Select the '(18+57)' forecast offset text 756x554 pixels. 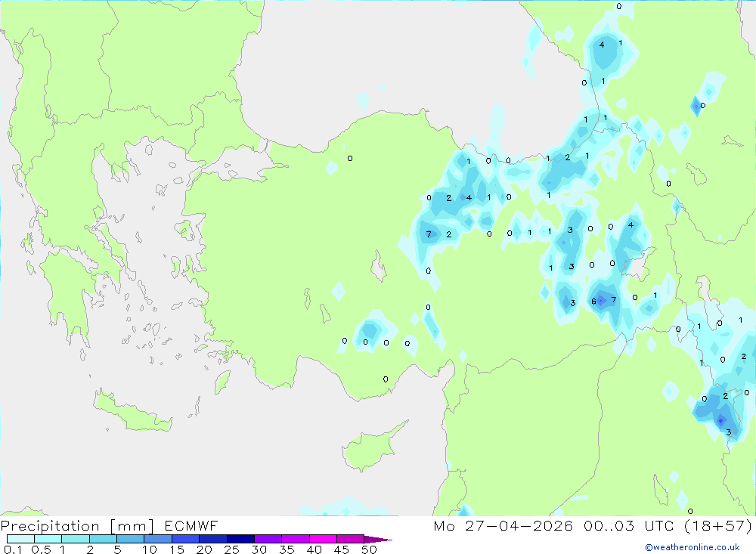pyautogui.click(x=718, y=525)
